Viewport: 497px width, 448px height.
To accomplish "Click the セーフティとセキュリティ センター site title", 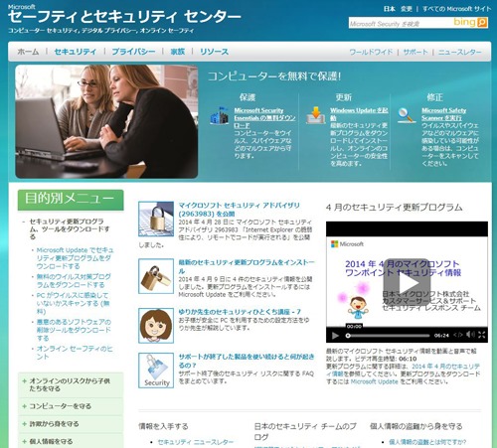I will coord(124,17).
